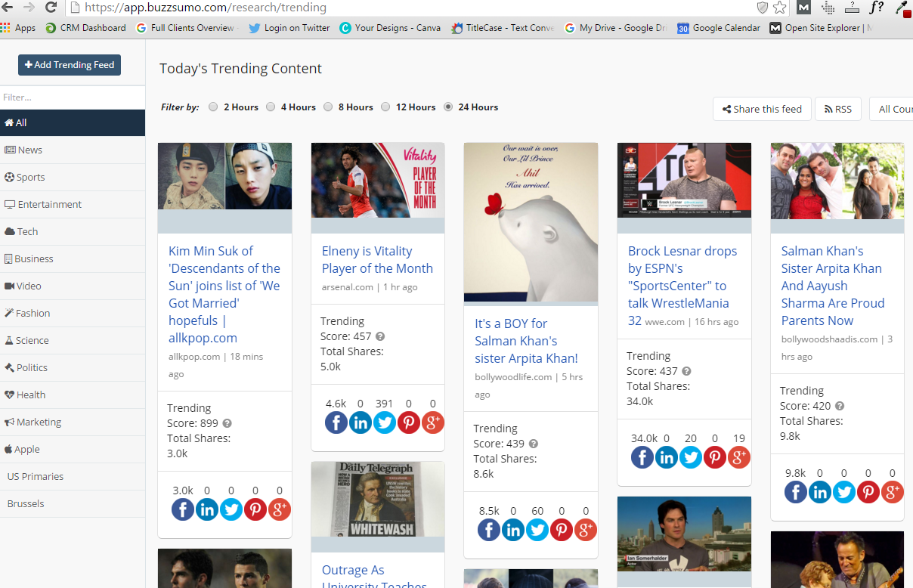Open the Elneny Vitality Player article link
This screenshot has height=588, width=913.
coord(377,259)
